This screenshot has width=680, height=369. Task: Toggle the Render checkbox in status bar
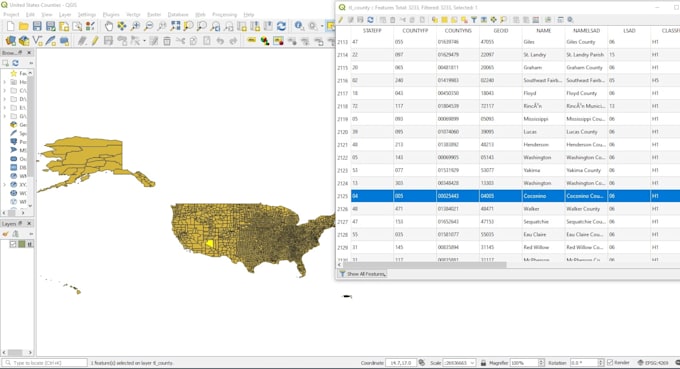(x=610, y=362)
